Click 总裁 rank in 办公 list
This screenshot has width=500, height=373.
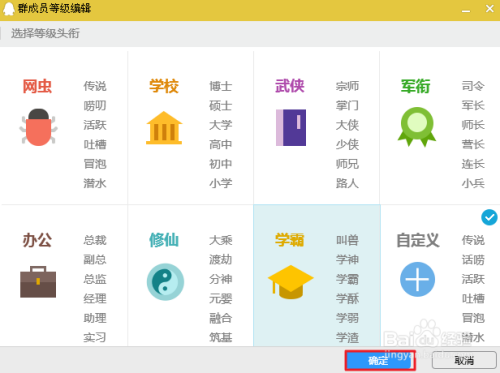95,240
